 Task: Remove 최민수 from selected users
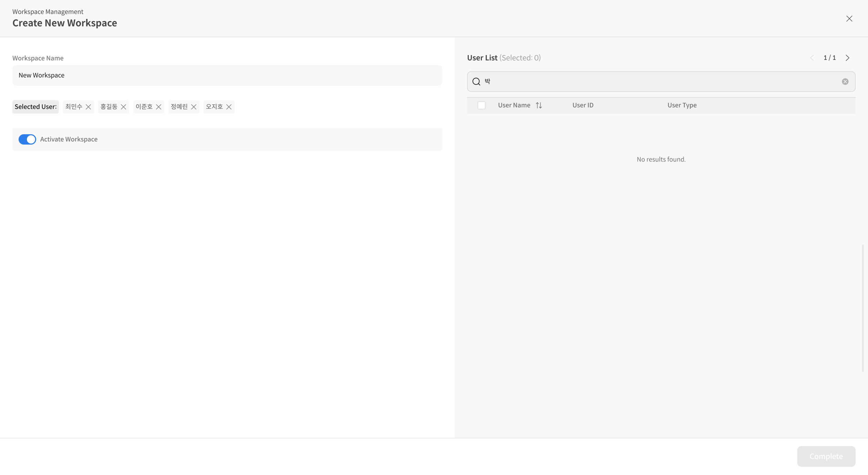click(x=89, y=107)
